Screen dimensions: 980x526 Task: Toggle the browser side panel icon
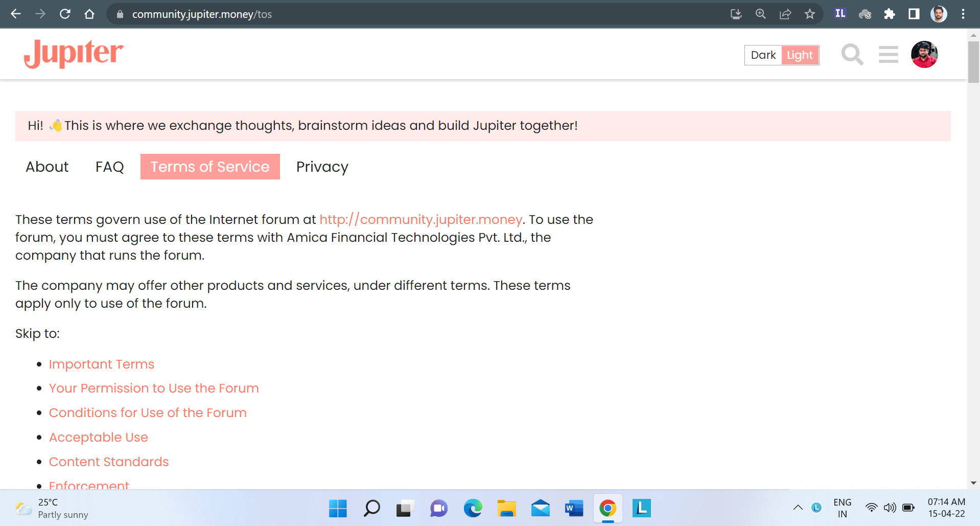click(x=914, y=14)
